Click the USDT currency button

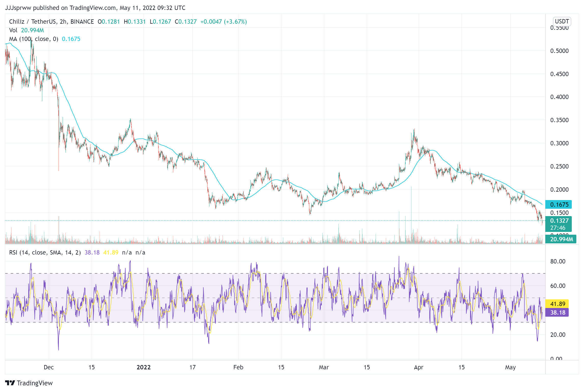(562, 21)
